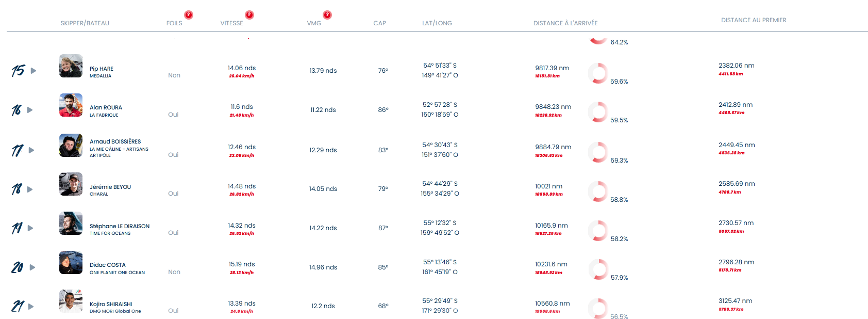Screen dimensions: 868x319
Task: Click Jérémie Beyou's portrait thumbnail
Action: (x=71, y=184)
